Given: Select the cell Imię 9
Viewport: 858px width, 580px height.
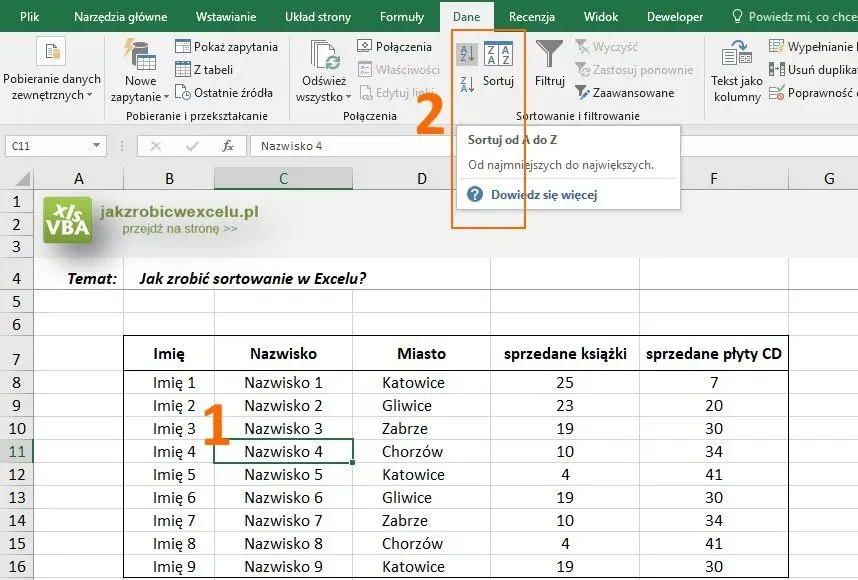Looking at the screenshot, I should [x=169, y=566].
